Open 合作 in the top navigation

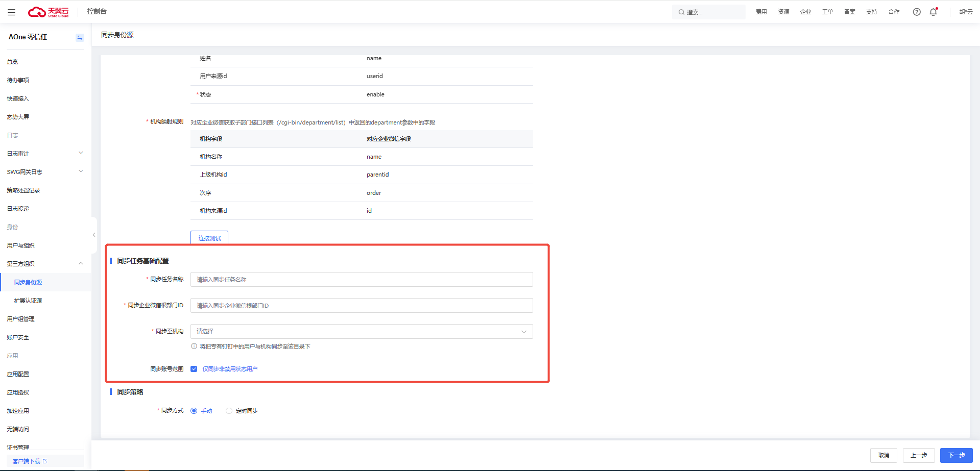pyautogui.click(x=894, y=12)
